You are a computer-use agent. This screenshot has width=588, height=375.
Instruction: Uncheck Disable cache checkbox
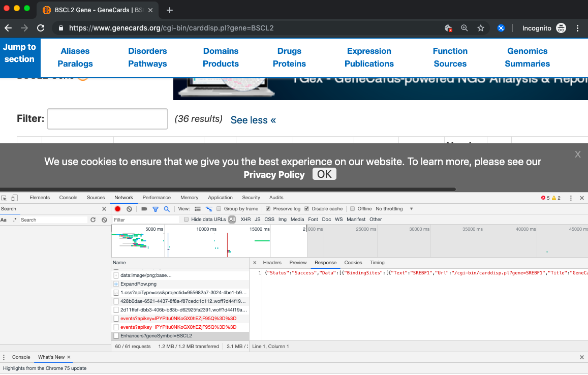[x=307, y=209]
